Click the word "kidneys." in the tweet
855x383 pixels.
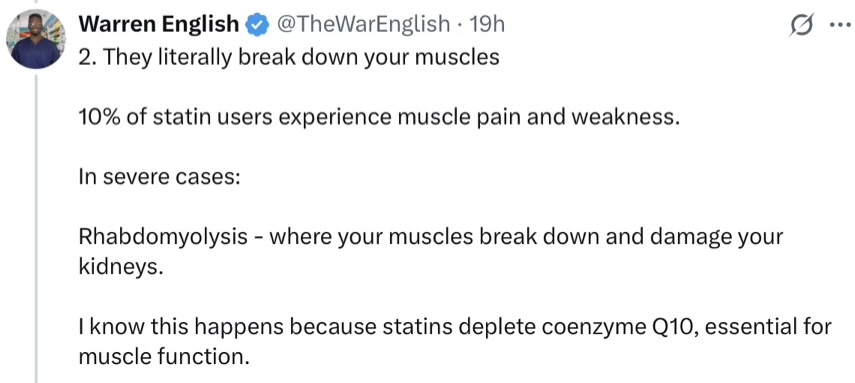click(121, 268)
